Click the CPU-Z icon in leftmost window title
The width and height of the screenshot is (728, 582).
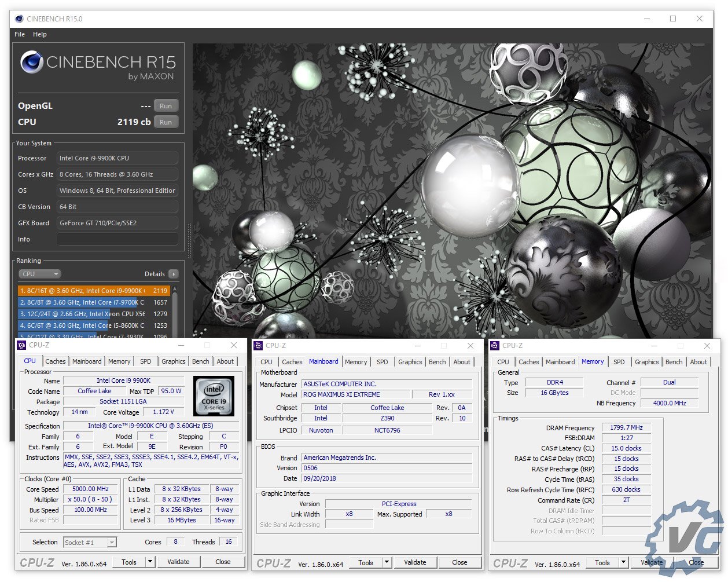point(22,345)
